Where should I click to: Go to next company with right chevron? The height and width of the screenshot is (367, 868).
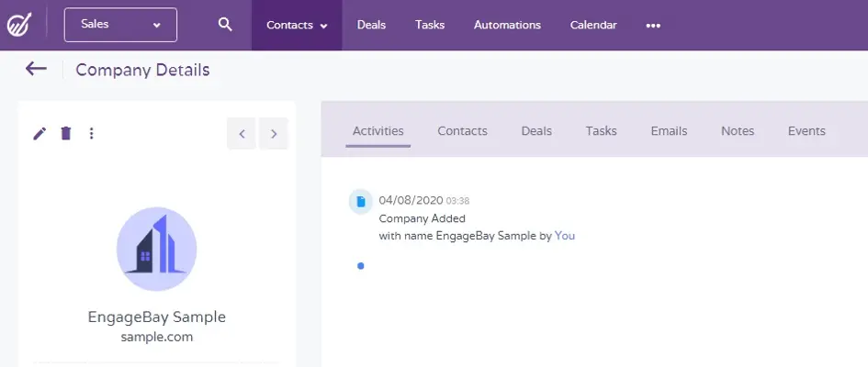pyautogui.click(x=274, y=133)
